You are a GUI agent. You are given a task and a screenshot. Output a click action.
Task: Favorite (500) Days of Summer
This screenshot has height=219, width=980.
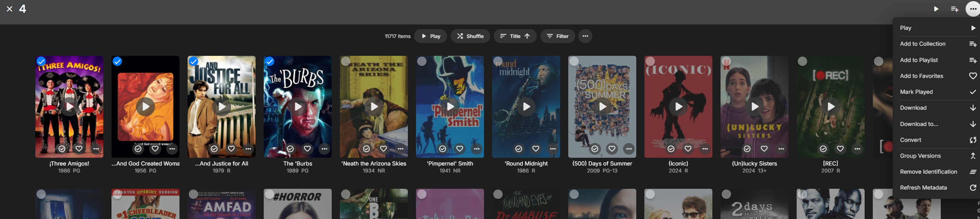pyautogui.click(x=612, y=149)
